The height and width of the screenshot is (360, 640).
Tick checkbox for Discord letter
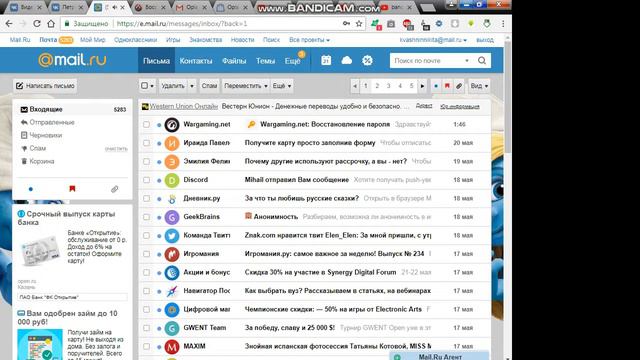(146, 180)
